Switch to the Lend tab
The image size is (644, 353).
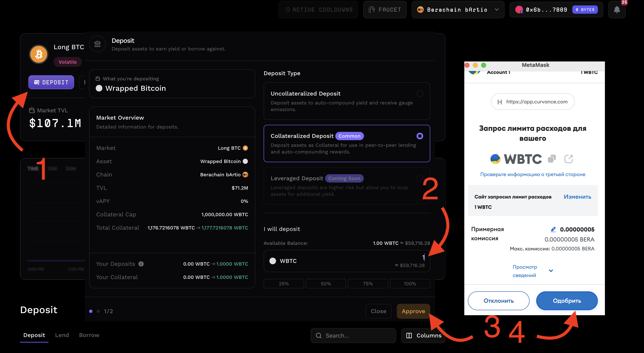(62, 335)
